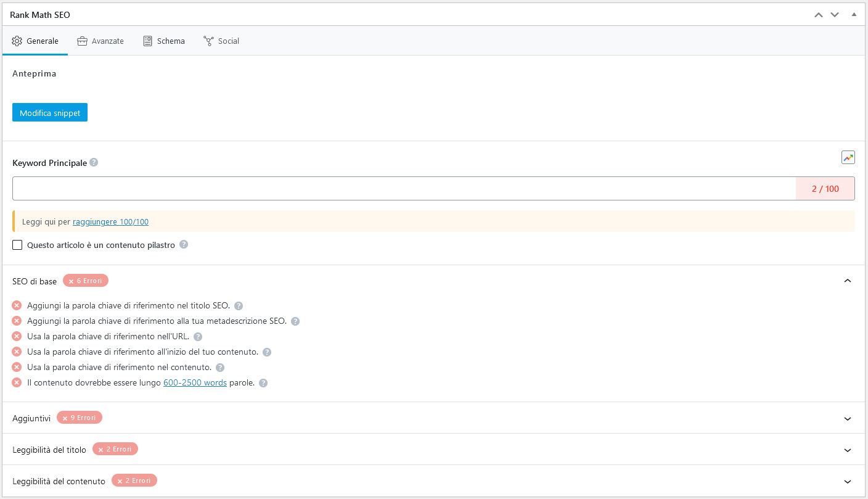Click '2 Errori' badge beside Leggibilità del contenuto
Image resolution: width=868 pixels, height=499 pixels.
[x=134, y=480]
